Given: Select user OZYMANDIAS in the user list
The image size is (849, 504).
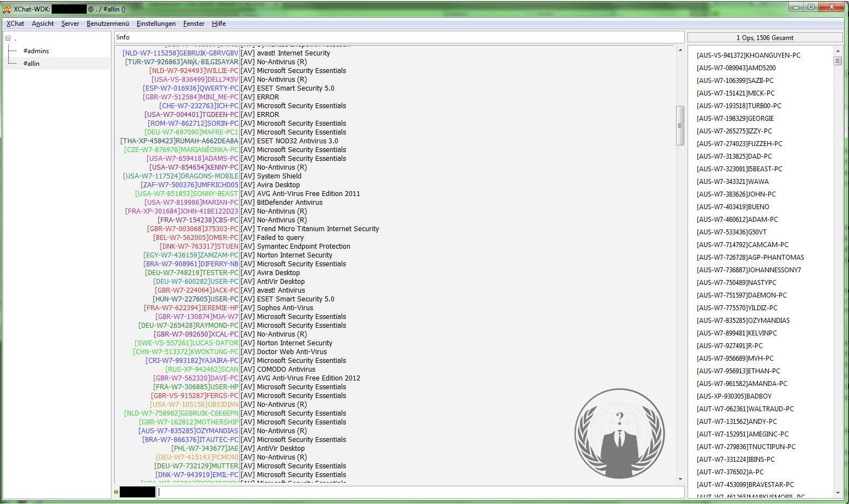Looking at the screenshot, I should click(743, 321).
